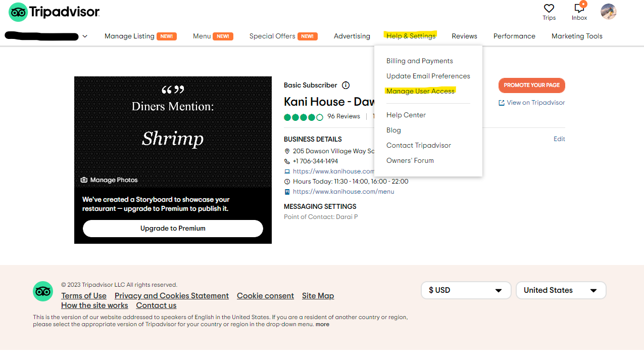Select Manage User Access menu item
The height and width of the screenshot is (355, 644).
[x=420, y=91]
